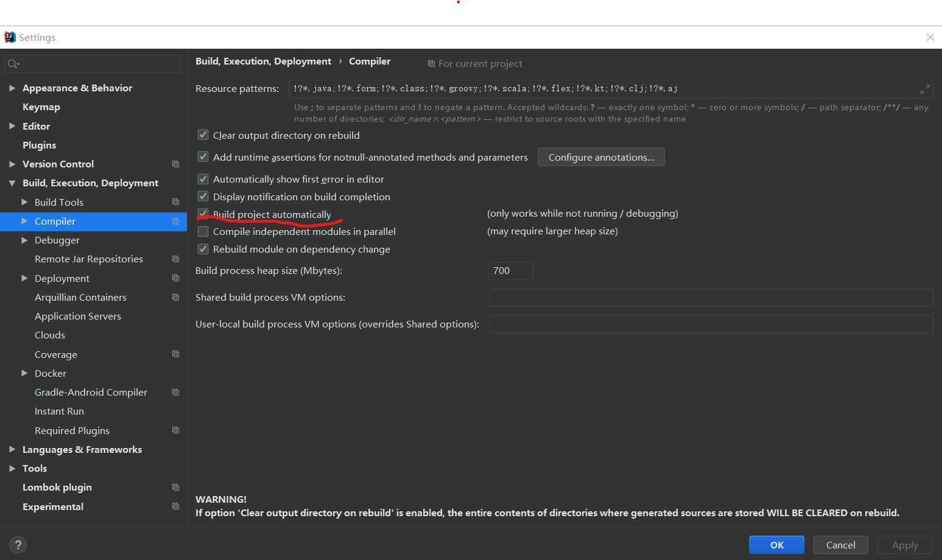Collapse Build, Execution, Deployment arrow

coord(12,183)
